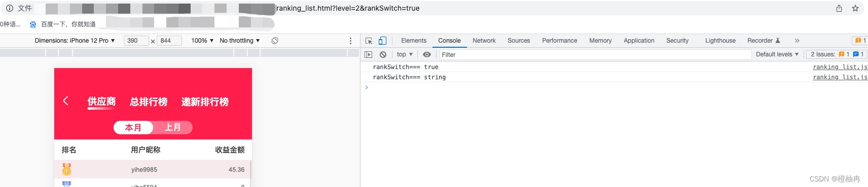
Task: Click the 2 Issues button
Action: click(x=837, y=54)
